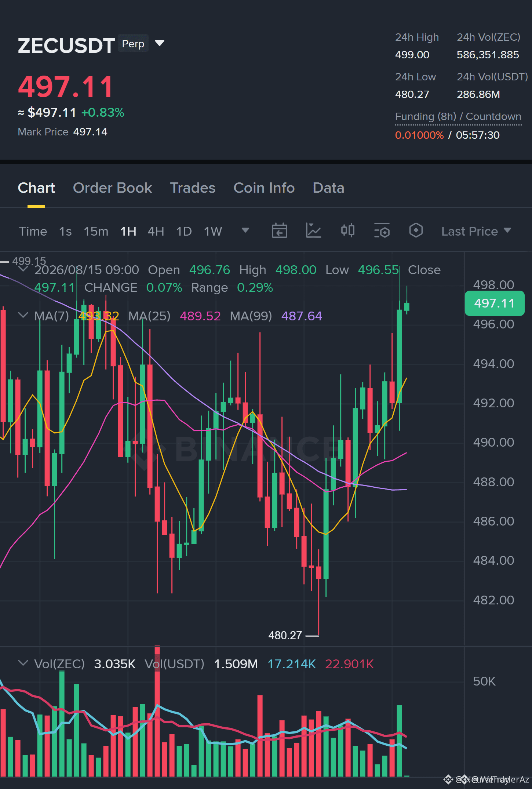Image resolution: width=532 pixels, height=789 pixels.
Task: Select the Time chart interval
Action: tap(33, 231)
